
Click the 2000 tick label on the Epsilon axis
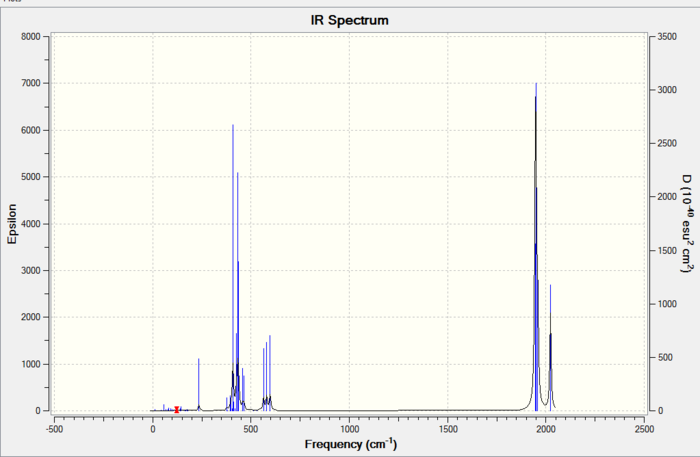pyautogui.click(x=31, y=317)
